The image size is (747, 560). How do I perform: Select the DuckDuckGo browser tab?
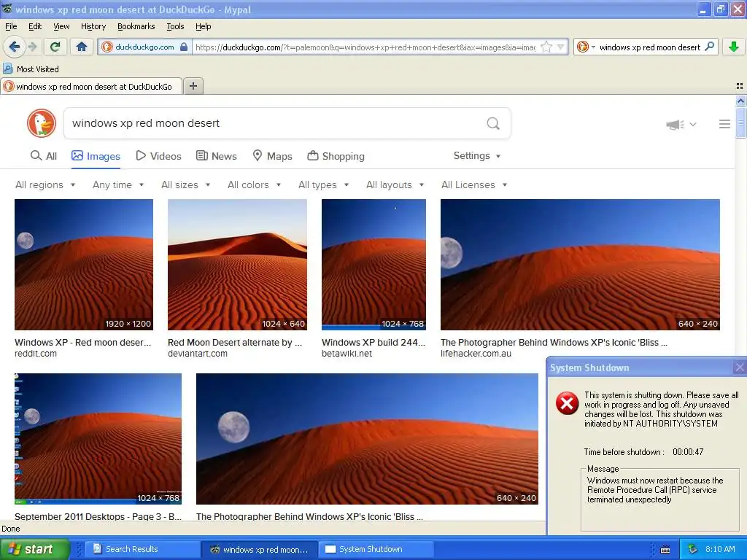91,86
